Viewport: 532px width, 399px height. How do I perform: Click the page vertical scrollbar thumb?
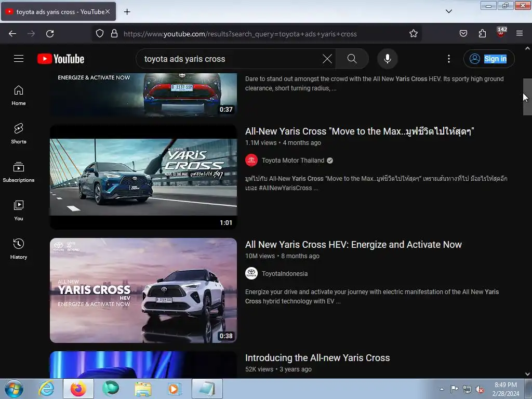click(527, 97)
